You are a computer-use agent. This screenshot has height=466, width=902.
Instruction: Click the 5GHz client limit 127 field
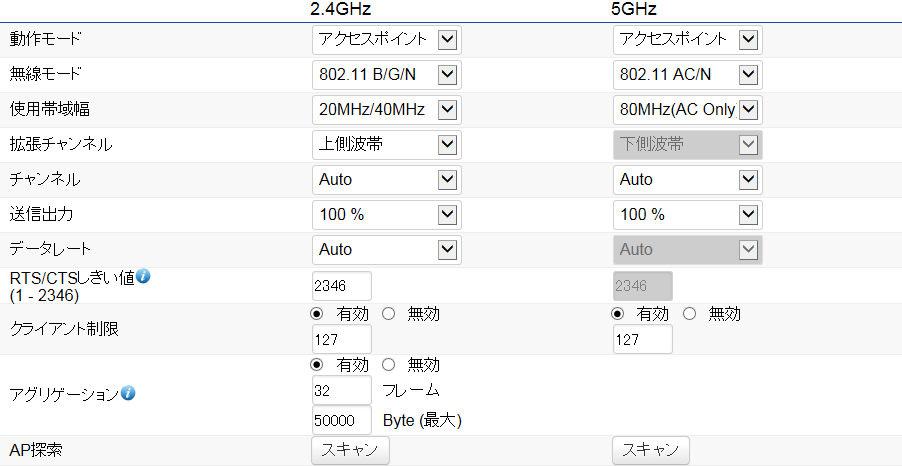(x=643, y=339)
